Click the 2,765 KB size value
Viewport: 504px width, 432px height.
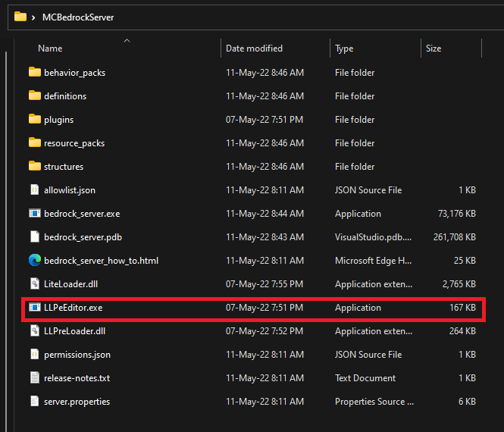click(x=459, y=284)
